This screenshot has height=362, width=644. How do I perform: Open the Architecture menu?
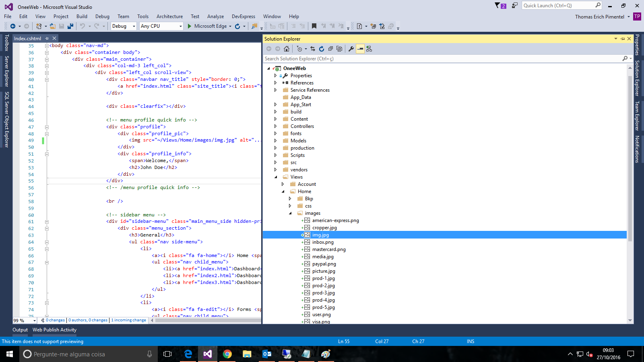[169, 16]
